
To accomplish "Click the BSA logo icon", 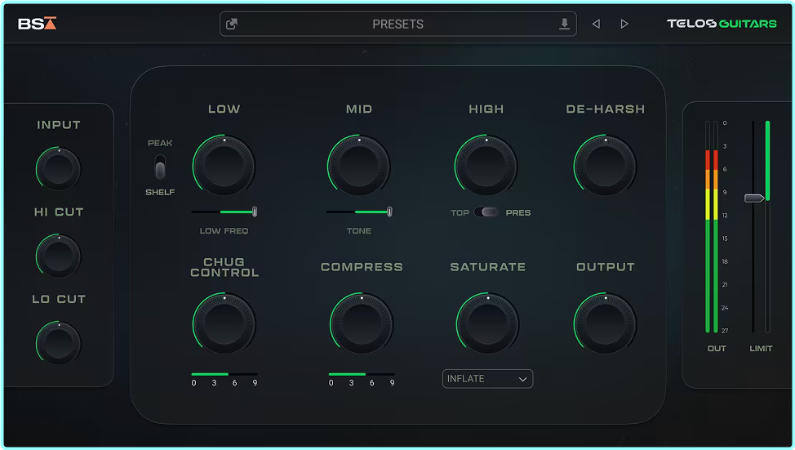I will click(37, 23).
